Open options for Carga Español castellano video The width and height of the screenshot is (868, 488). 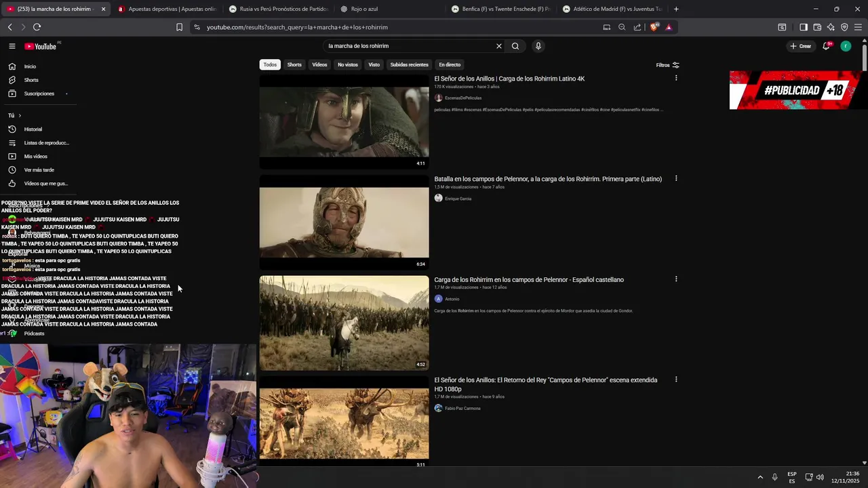click(676, 279)
